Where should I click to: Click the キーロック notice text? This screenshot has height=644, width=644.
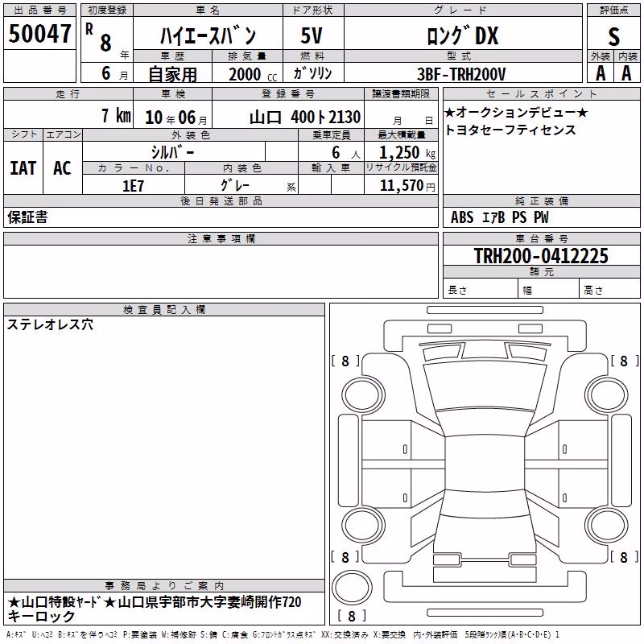point(41,617)
